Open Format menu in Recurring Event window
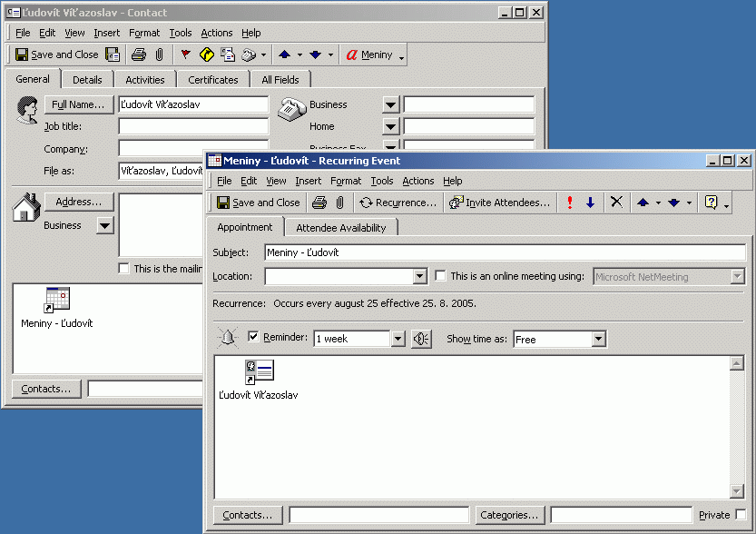The height and width of the screenshot is (534, 756). [346, 181]
